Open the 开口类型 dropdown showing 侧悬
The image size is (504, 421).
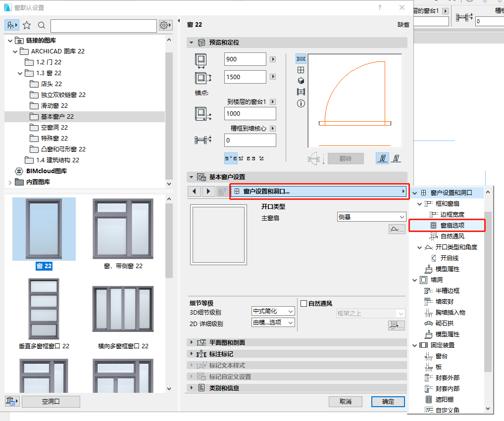point(371,217)
